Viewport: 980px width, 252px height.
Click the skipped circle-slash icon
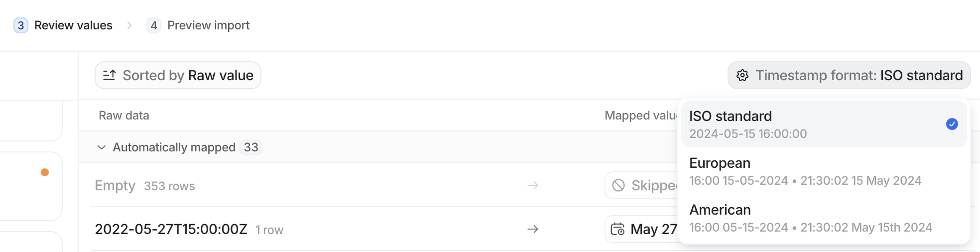pyautogui.click(x=618, y=186)
